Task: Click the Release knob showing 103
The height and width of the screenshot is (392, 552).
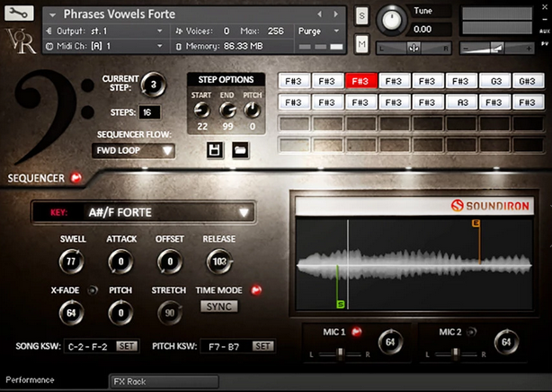Action: (219, 262)
